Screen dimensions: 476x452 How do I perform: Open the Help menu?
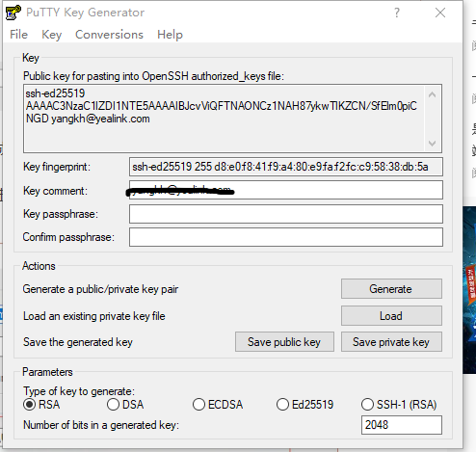(x=170, y=35)
